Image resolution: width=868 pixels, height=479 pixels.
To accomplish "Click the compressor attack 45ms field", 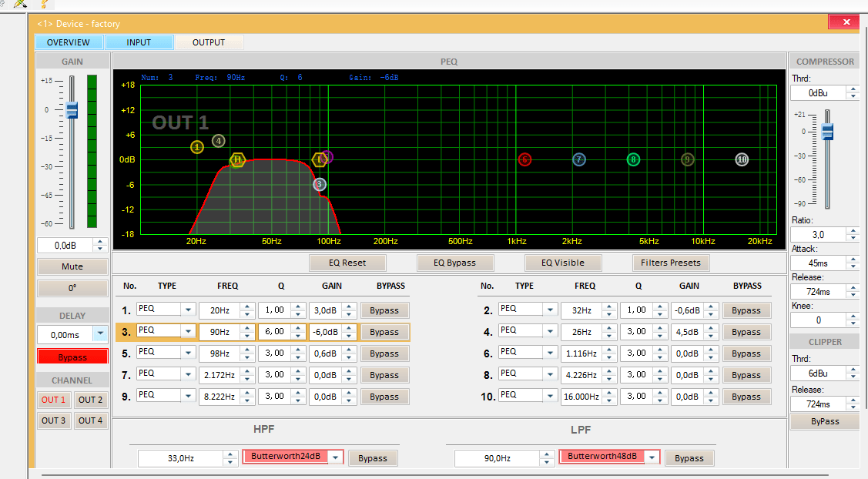I will point(819,263).
